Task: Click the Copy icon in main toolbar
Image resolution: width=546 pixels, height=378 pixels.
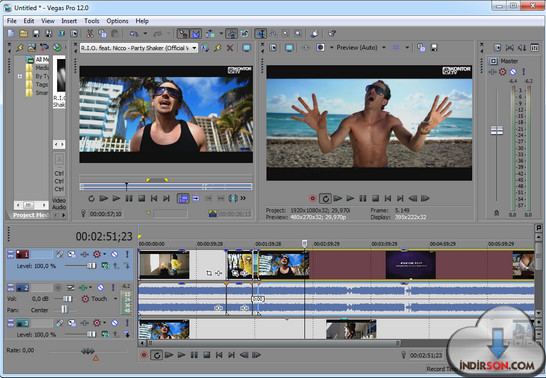Action: pyautogui.click(x=102, y=33)
